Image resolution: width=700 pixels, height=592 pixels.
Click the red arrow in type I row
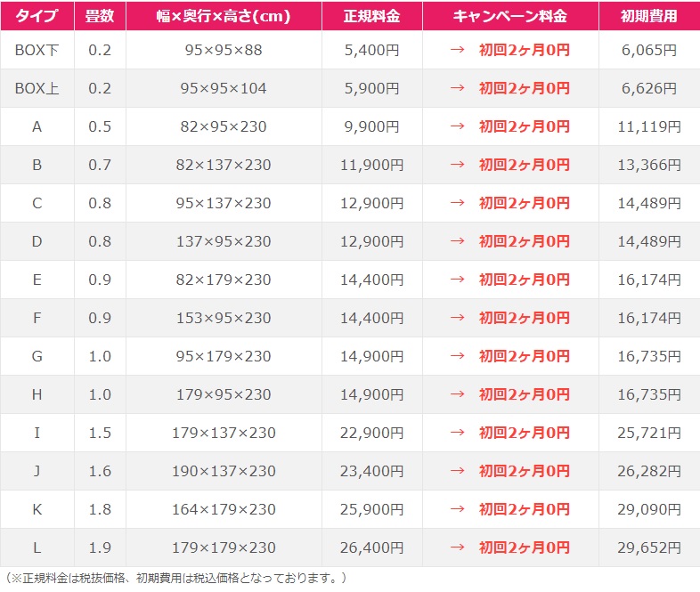coord(457,433)
